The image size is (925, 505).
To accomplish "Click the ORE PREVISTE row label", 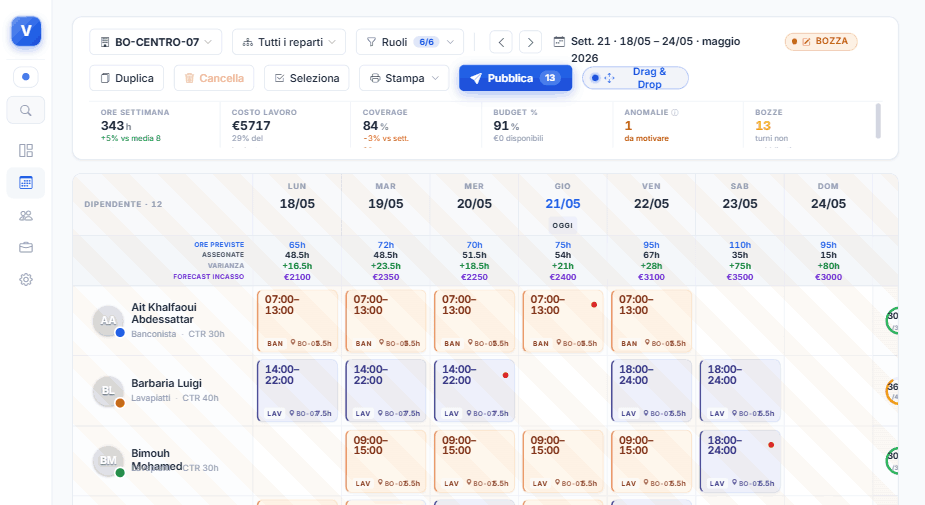I will point(219,244).
